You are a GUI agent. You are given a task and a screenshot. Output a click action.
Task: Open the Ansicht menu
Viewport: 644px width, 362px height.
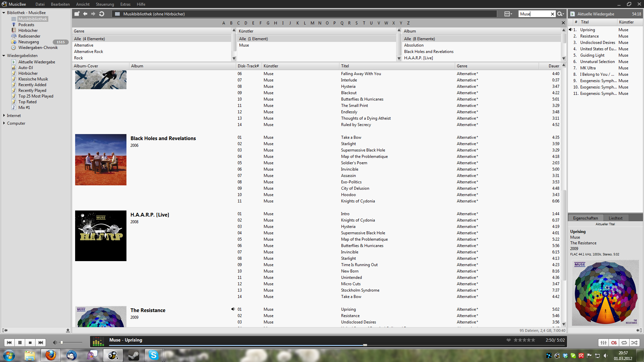pos(83,4)
